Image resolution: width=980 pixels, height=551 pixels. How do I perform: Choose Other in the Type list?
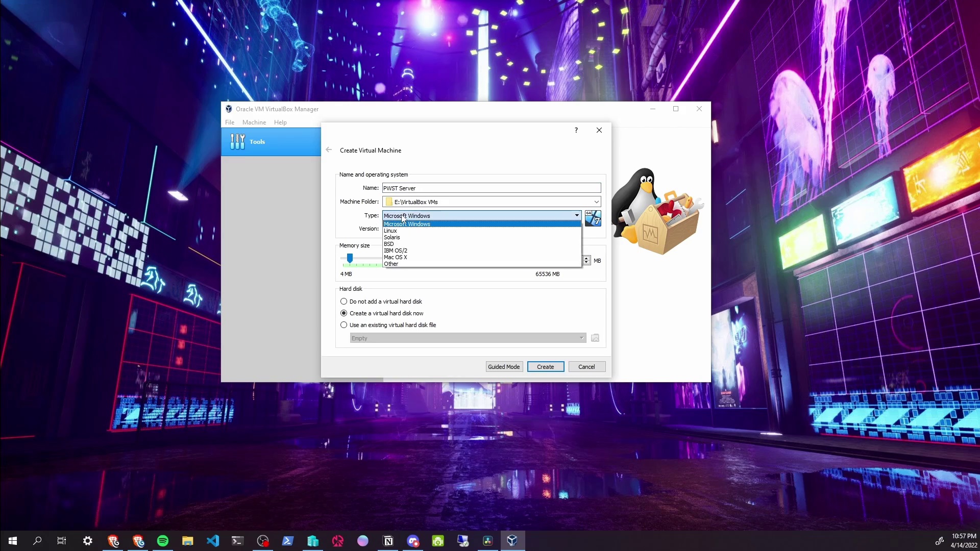482,264
